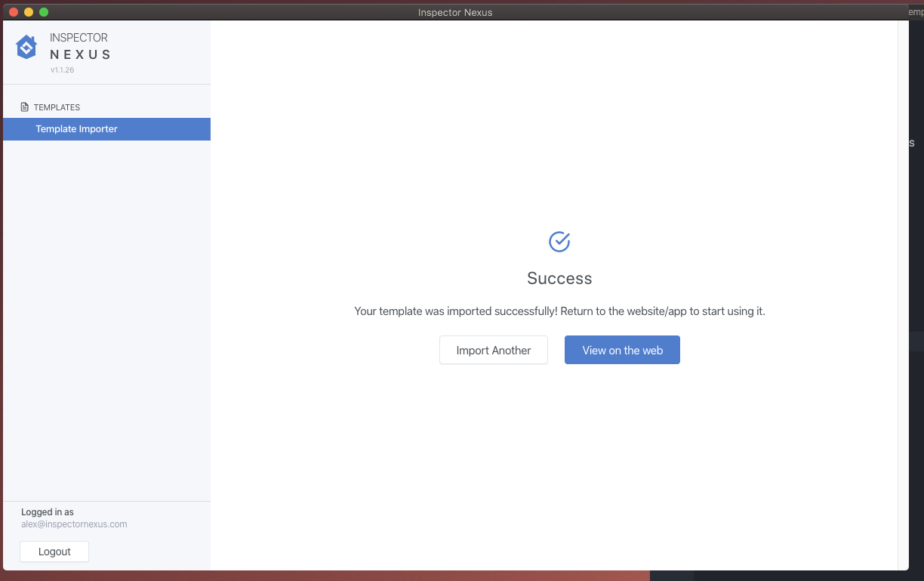Viewport: 924px width, 581px height.
Task: Close the Inspector Nexus window
Action: [14, 12]
